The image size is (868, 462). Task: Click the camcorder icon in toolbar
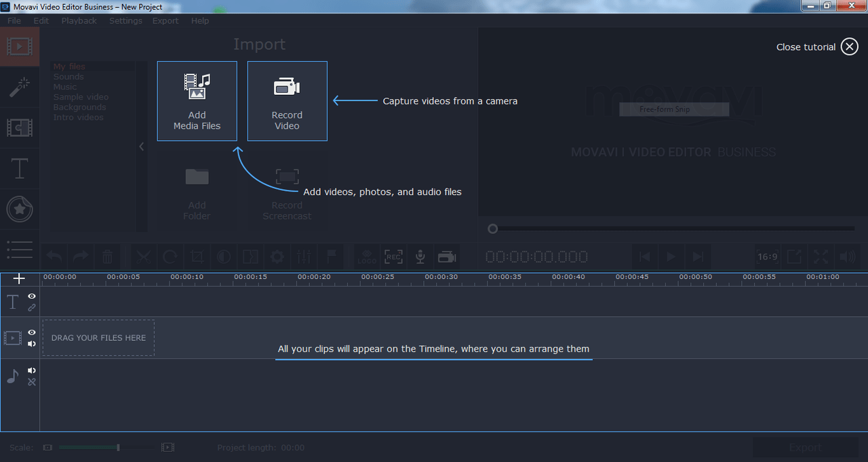point(447,257)
